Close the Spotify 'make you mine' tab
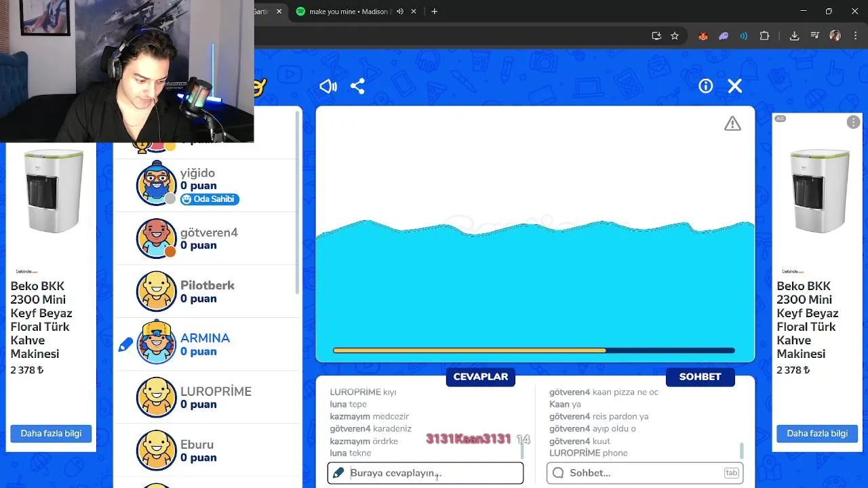 414,12
